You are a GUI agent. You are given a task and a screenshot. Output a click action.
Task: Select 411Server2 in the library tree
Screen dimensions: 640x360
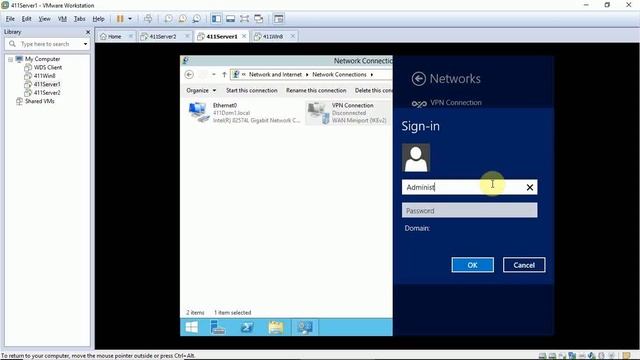[x=47, y=93]
